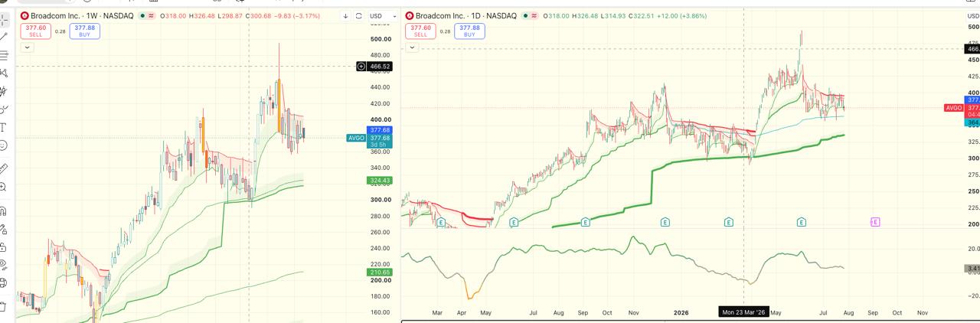Open the Fibonacci and Gann tools
This screenshot has width=980, height=323.
click(4, 54)
